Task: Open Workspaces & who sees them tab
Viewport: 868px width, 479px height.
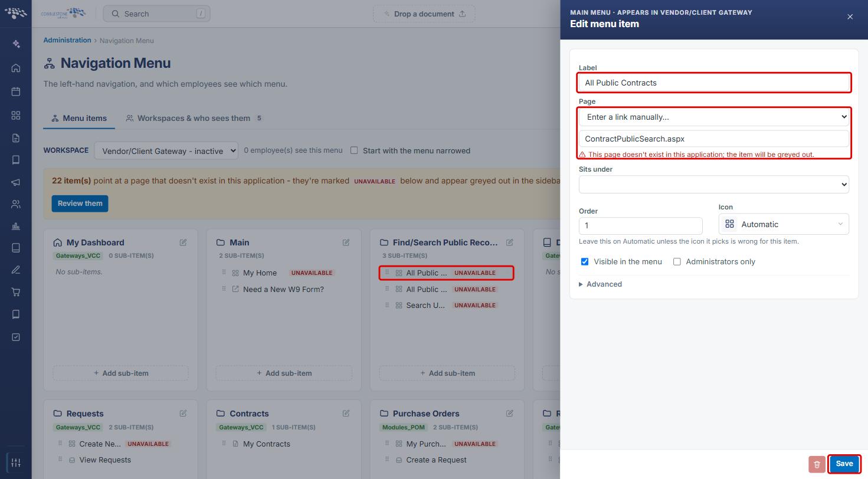Action: tap(194, 118)
